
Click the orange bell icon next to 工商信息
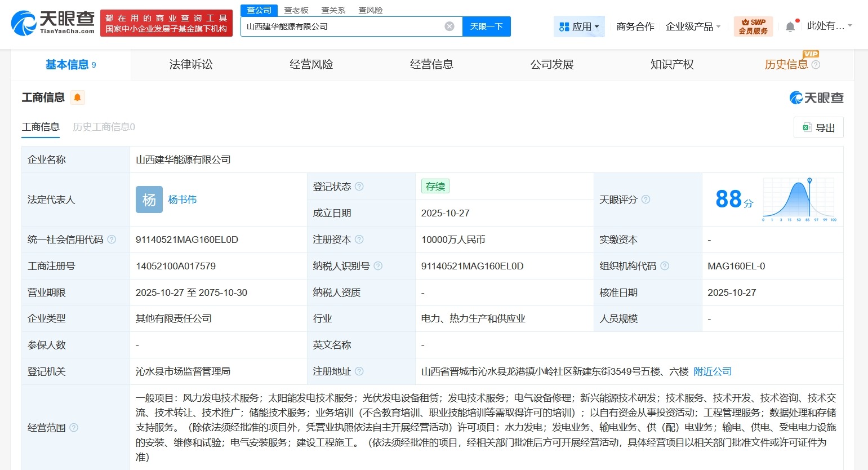(x=77, y=96)
